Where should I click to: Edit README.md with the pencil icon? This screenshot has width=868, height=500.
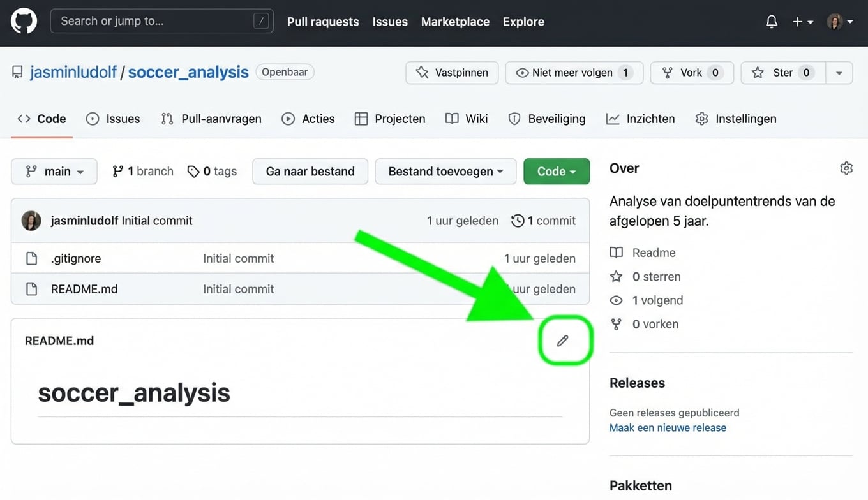(x=562, y=341)
